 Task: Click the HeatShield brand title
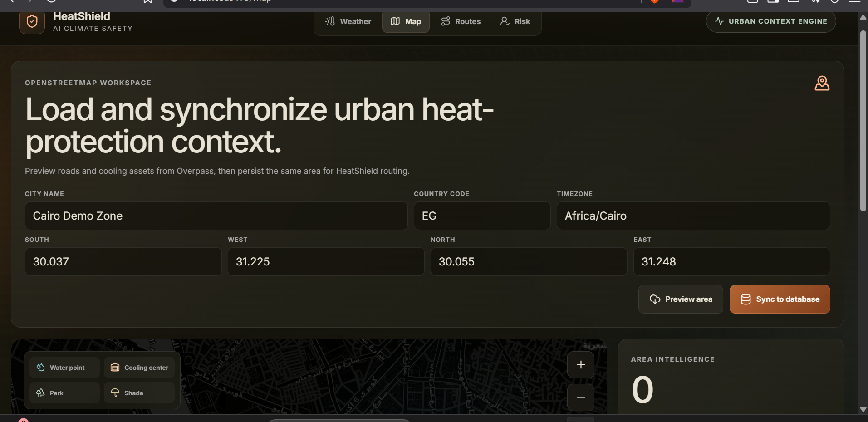[x=82, y=16]
